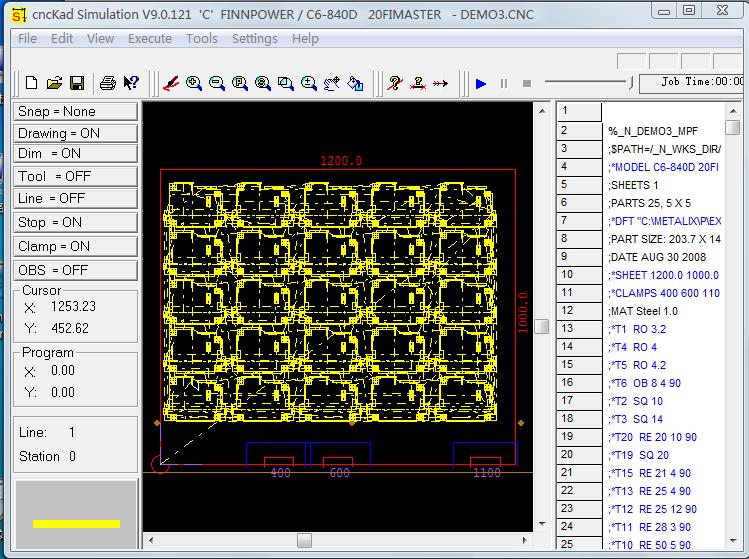Viewport: 749px width, 559px height.
Task: Open the File menu
Action: click(27, 39)
